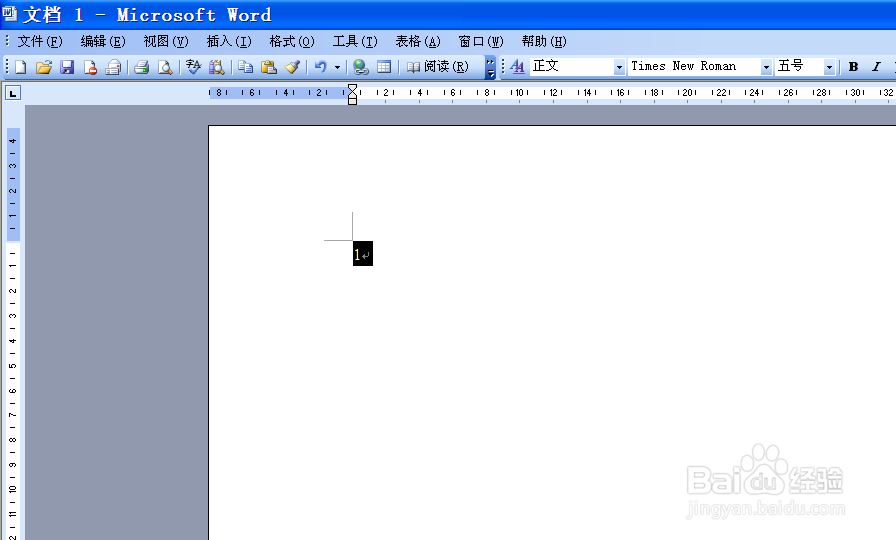The width and height of the screenshot is (896, 540).
Task: Open the 工具(T) menu
Action: pyautogui.click(x=355, y=42)
